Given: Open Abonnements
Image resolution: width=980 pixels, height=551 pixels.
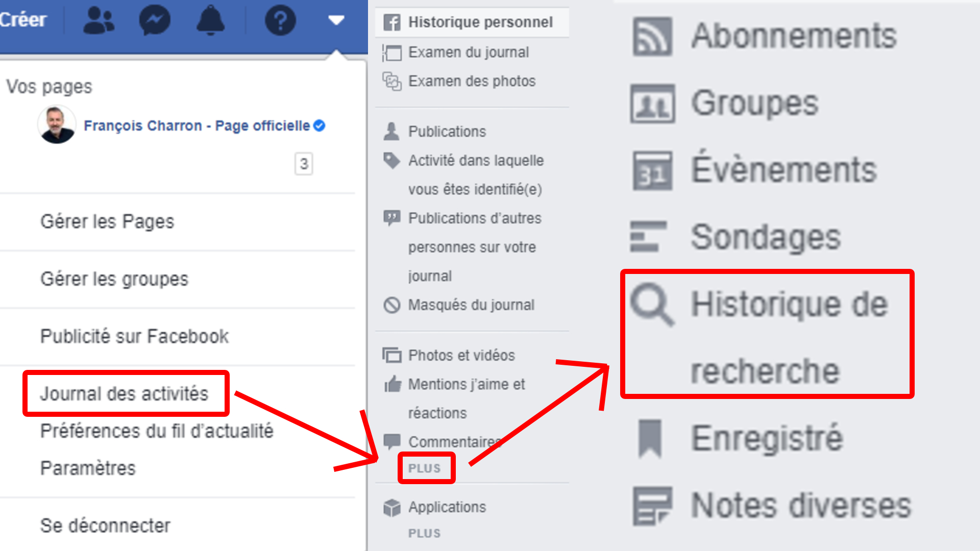Looking at the screenshot, I should click(794, 35).
